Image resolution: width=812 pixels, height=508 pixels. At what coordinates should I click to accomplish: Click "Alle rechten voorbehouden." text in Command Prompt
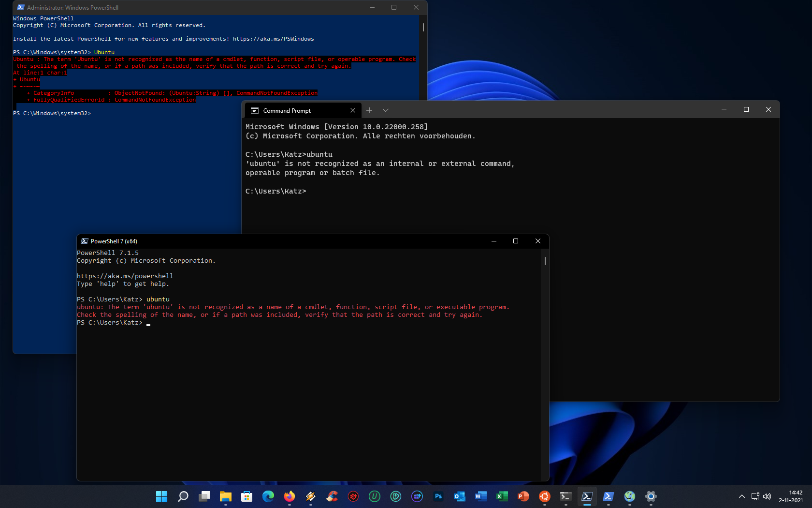[x=419, y=136]
